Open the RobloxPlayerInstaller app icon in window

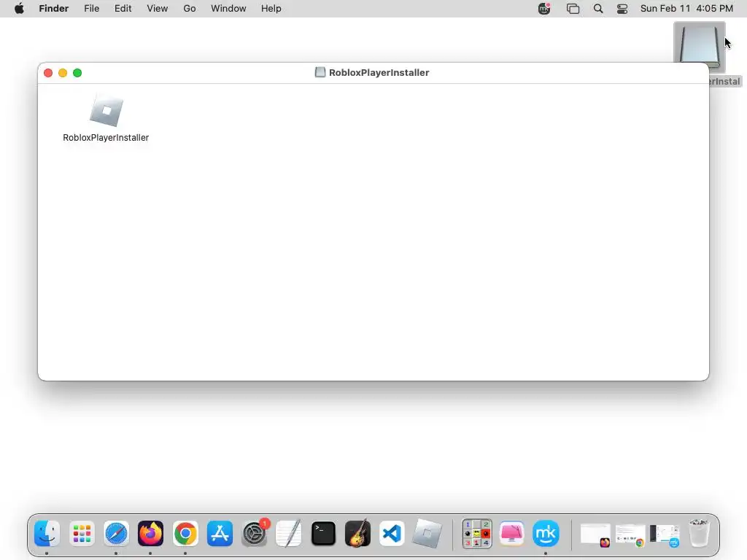107,111
